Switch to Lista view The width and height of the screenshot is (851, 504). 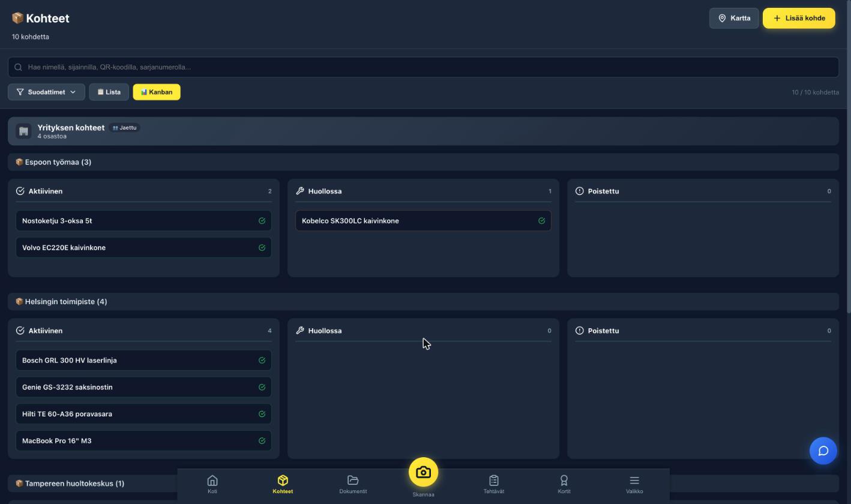109,92
